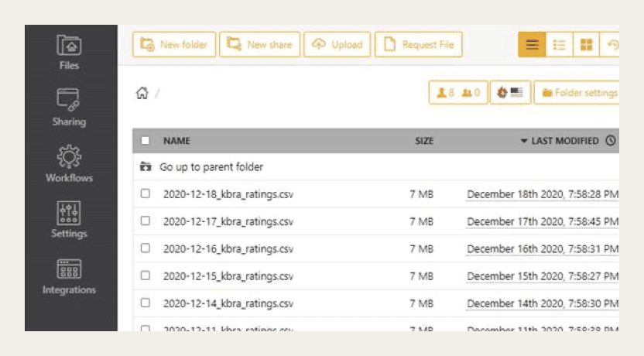
Task: Click the December 15th 2020 modified date
Action: coord(543,276)
